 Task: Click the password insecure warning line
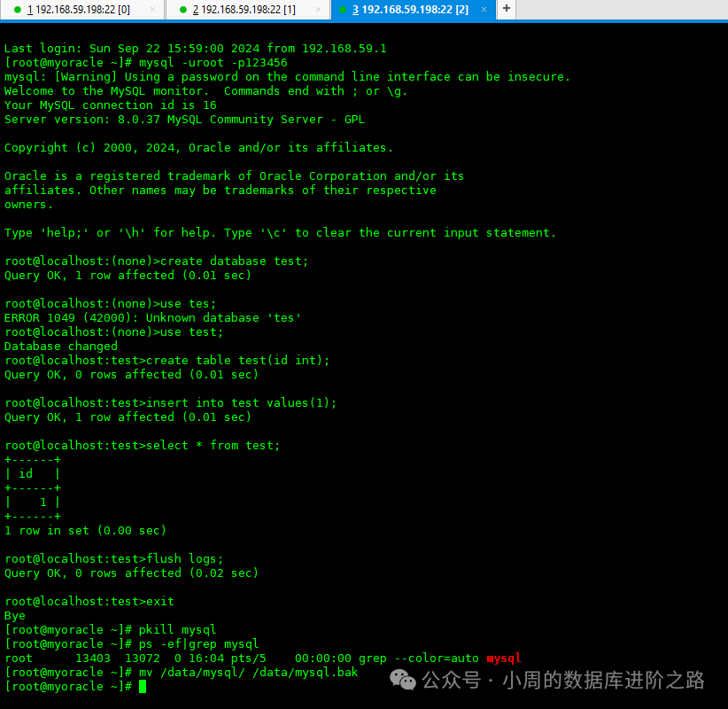[288, 77]
